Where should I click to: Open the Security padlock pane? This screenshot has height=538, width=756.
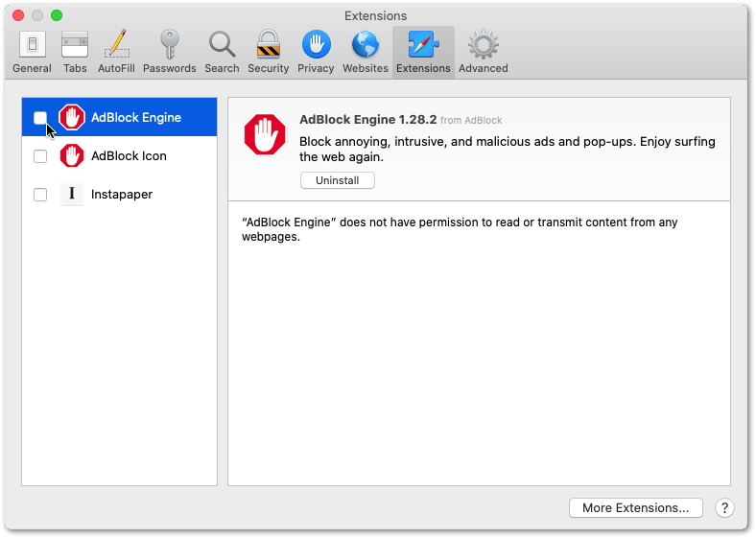point(268,52)
